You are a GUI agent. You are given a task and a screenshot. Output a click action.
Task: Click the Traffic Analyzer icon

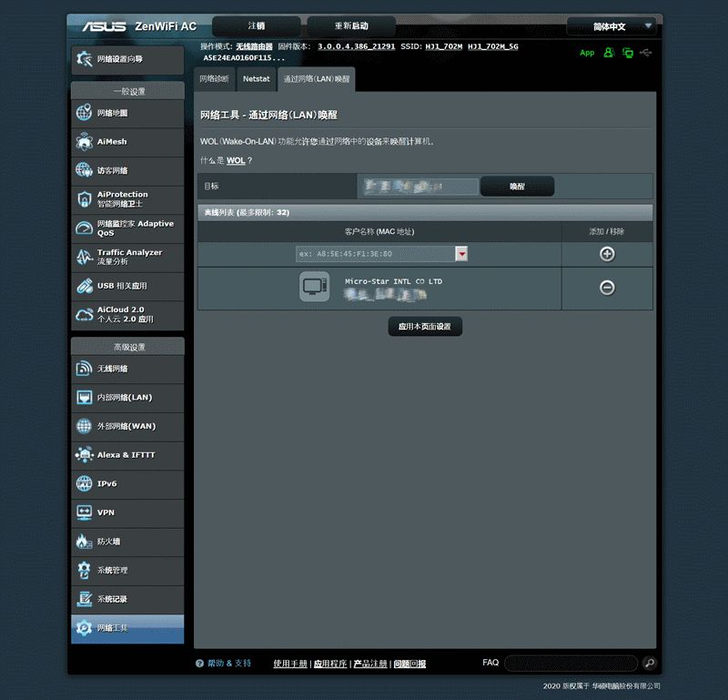[x=84, y=257]
